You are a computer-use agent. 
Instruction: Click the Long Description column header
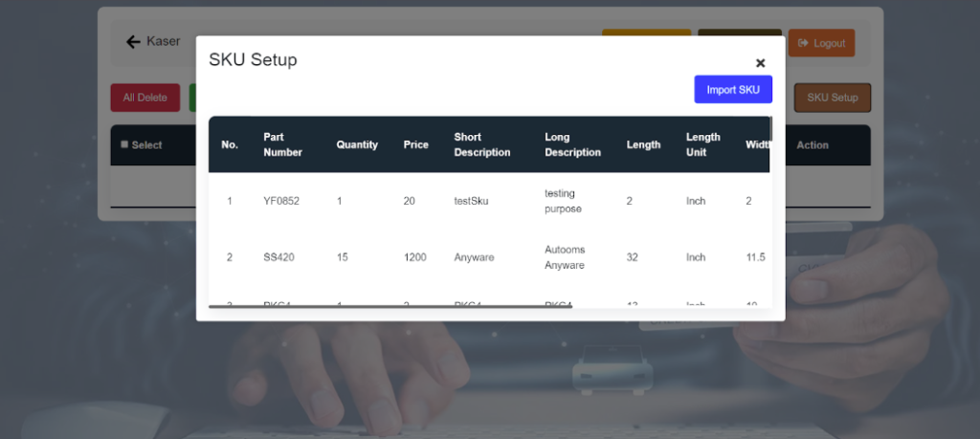pos(572,144)
